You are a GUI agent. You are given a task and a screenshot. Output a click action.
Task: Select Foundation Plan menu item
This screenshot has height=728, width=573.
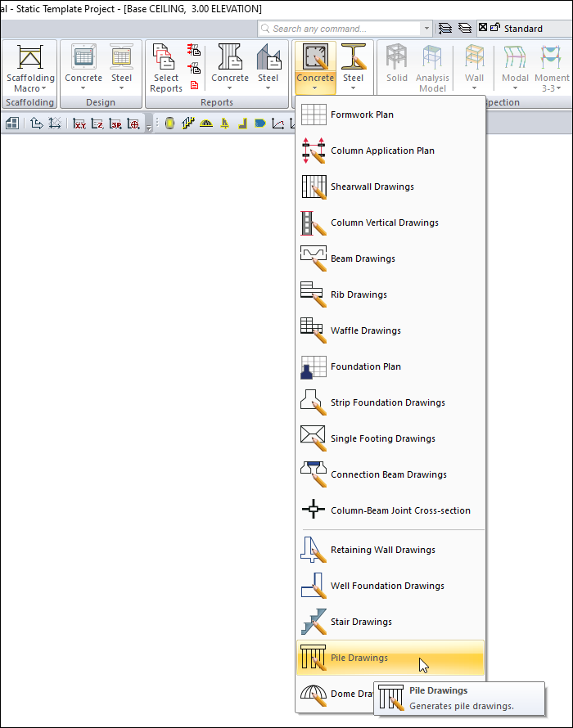point(390,366)
